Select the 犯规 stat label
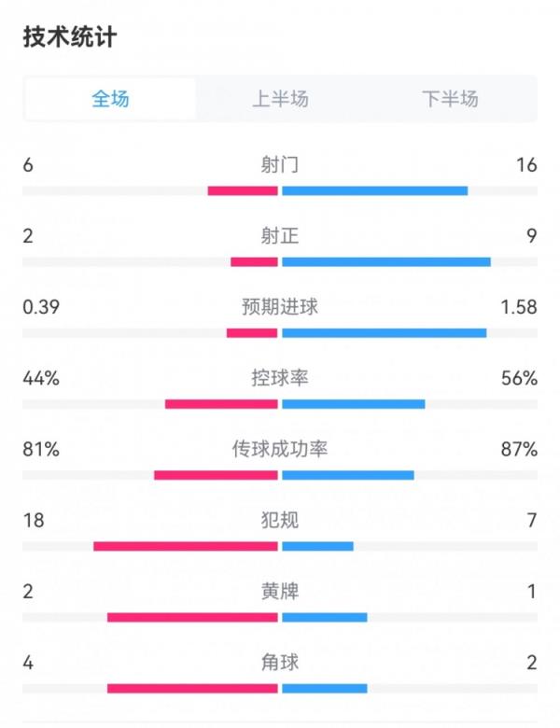 [280, 520]
